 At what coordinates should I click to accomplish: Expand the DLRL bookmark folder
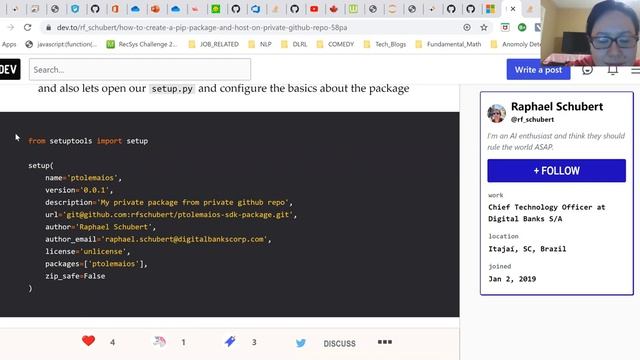click(x=294, y=44)
